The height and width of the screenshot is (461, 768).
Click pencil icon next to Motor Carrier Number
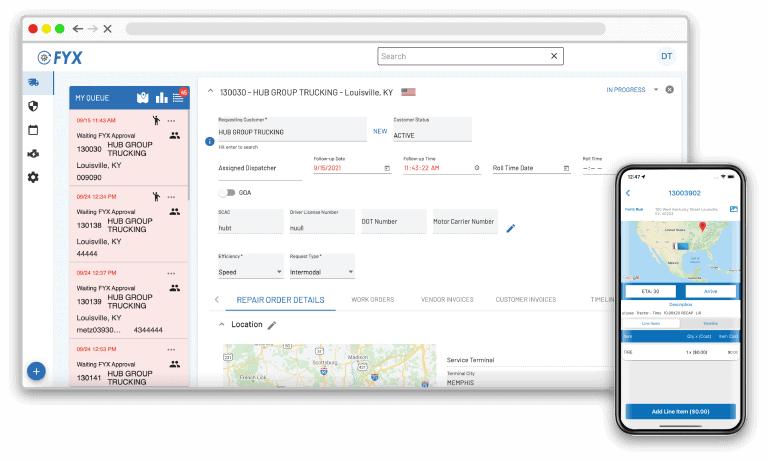coord(510,228)
